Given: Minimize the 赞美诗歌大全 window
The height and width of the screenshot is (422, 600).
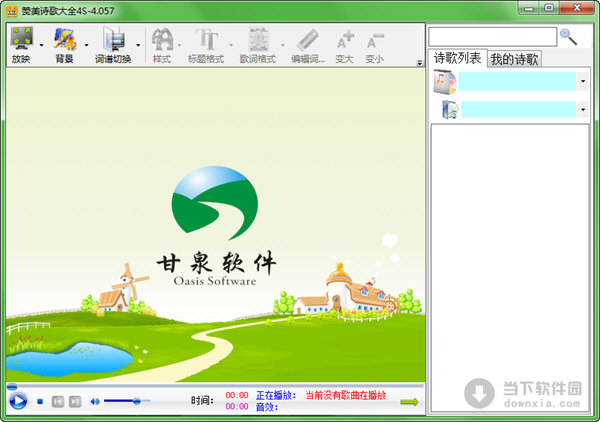Looking at the screenshot, I should click(528, 8).
